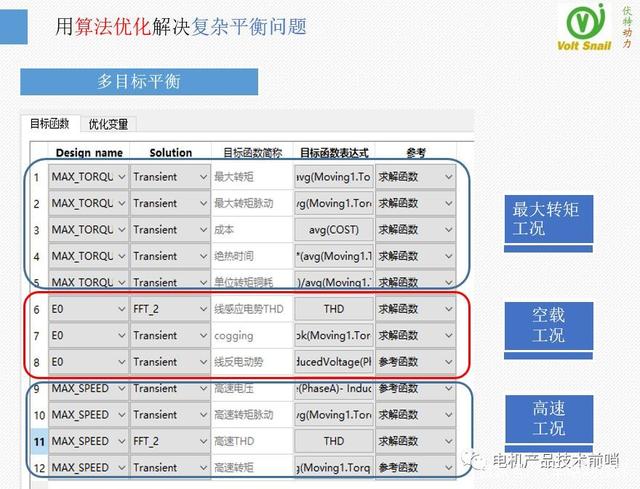Open row 10 MAX_SPEED design dropdown
Image resolution: width=640 pixels, height=489 pixels.
[122, 415]
